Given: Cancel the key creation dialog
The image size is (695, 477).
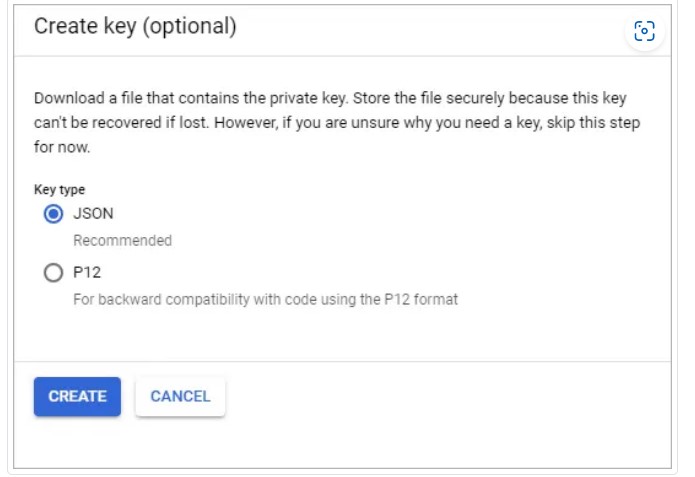Looking at the screenshot, I should point(180,396).
